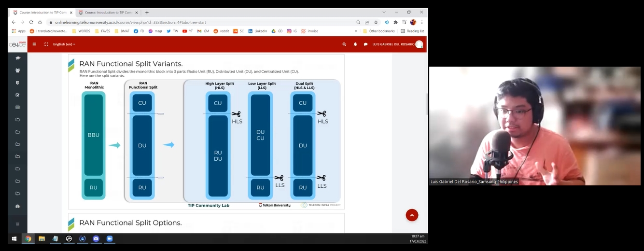
Task: Open Apps shortcut in bookmarks bar
Action: point(18,31)
